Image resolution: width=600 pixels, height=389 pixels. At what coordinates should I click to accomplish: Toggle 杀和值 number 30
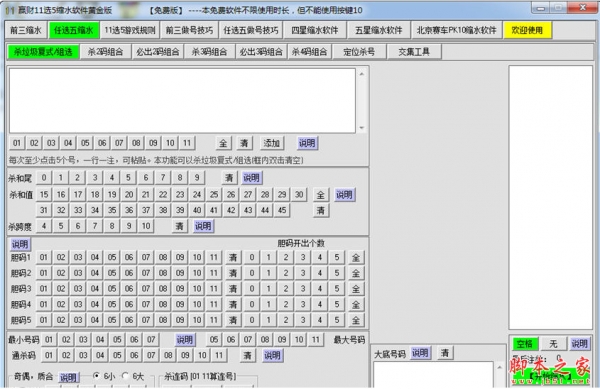click(x=299, y=195)
